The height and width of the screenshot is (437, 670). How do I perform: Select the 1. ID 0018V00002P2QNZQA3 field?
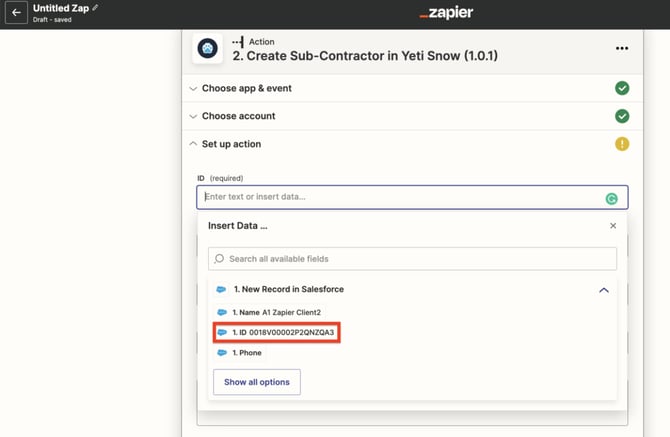pos(276,332)
